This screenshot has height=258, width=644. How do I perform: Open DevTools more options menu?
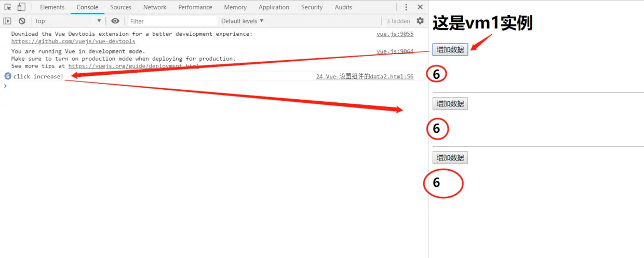tap(406, 7)
